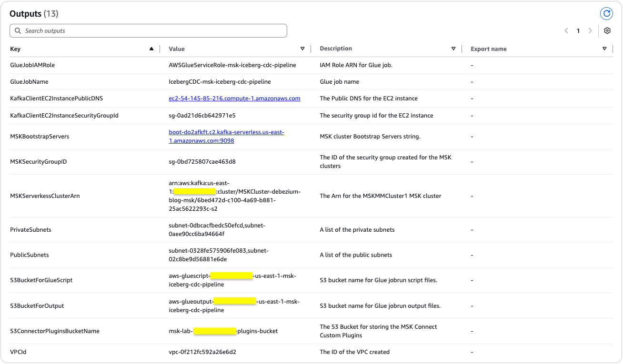Click the S3BucketForOutput row key
Viewport: 623px width, 364px height.
pos(37,306)
